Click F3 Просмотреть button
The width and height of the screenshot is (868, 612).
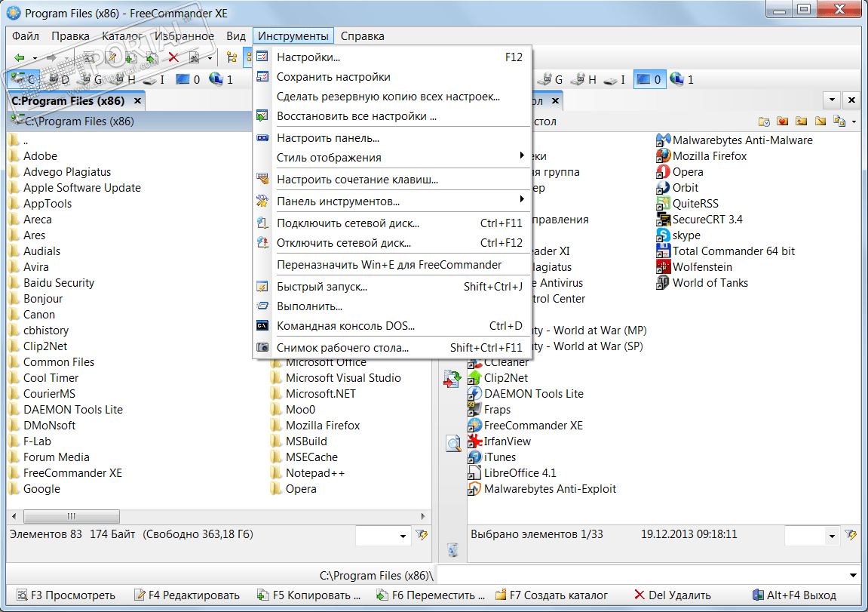coord(66,595)
